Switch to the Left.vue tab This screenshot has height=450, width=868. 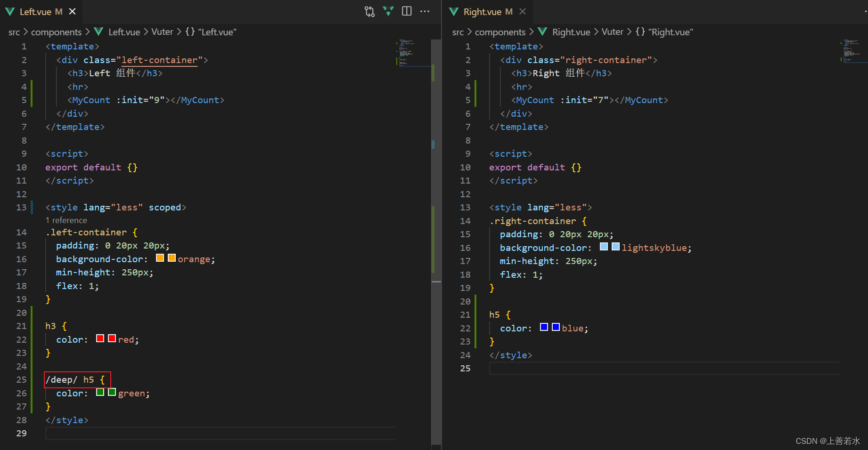(41, 11)
